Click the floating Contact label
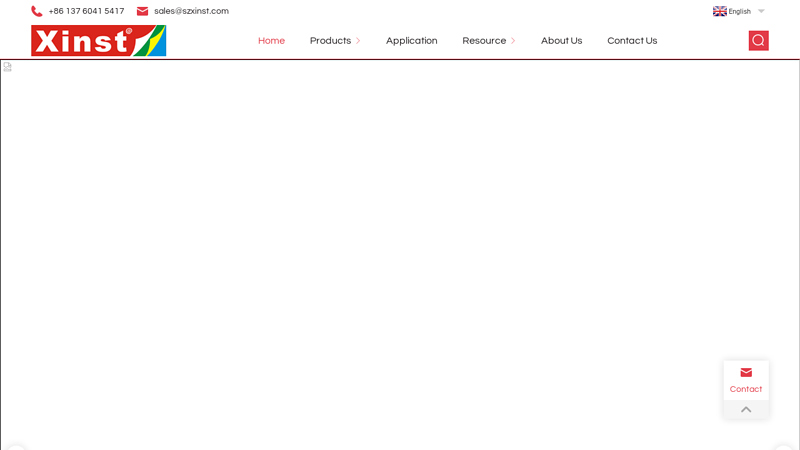The image size is (800, 450). 745,389
